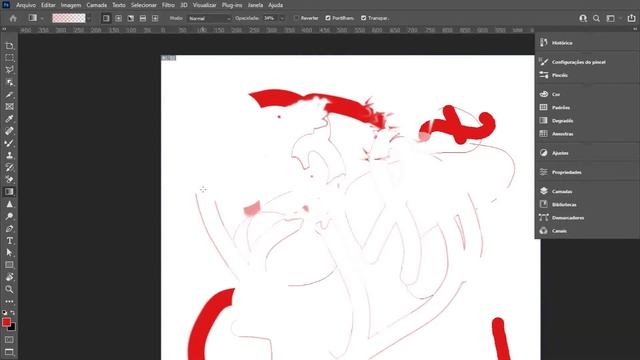This screenshot has height=360, width=640.
Task: Click the Share icon
Action: click(x=631, y=18)
